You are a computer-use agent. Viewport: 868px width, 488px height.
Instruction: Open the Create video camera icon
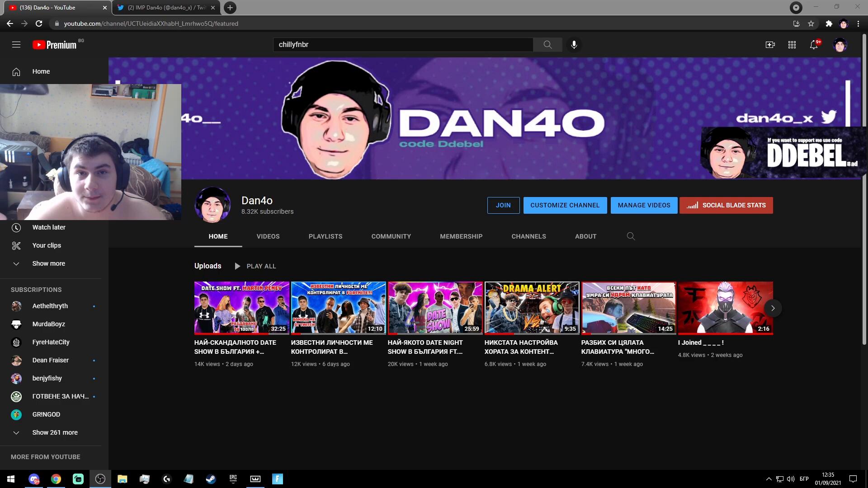click(x=770, y=45)
